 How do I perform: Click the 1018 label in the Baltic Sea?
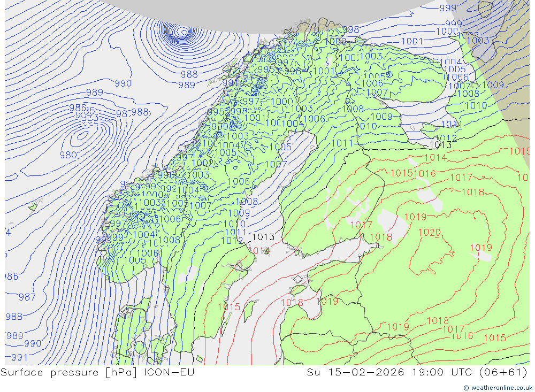(x=292, y=302)
